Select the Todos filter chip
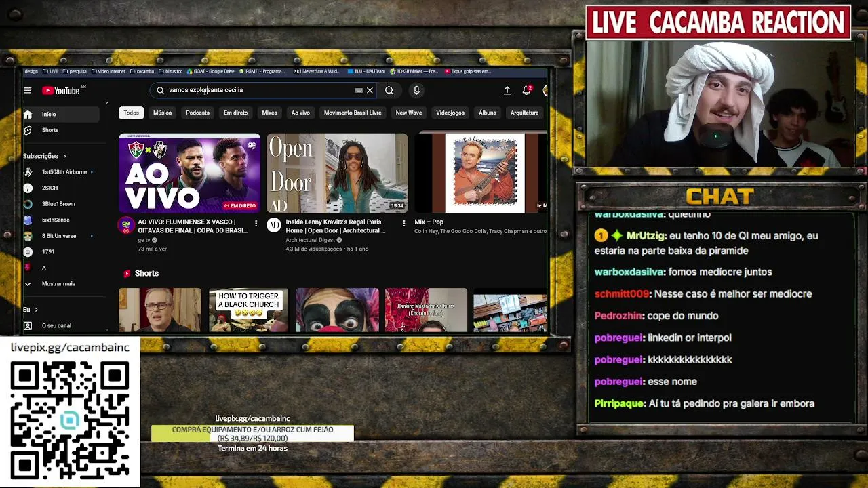This screenshot has width=868, height=488. [x=131, y=113]
